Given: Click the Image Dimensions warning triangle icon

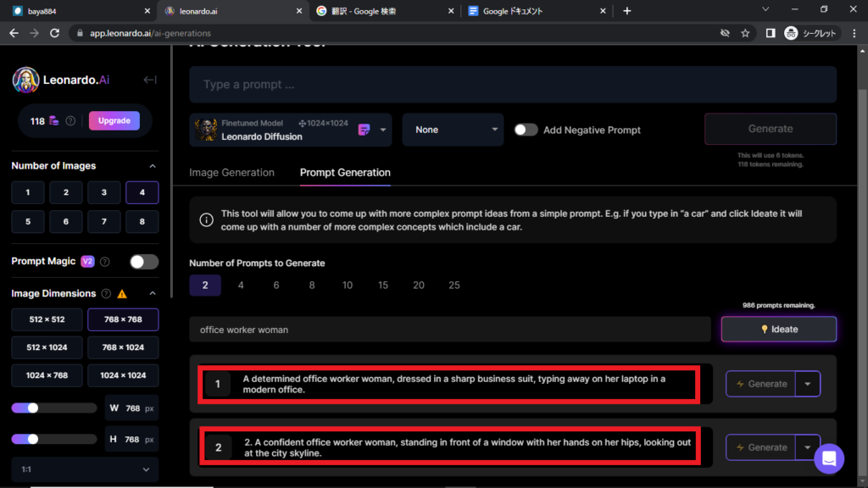Looking at the screenshot, I should 122,294.
